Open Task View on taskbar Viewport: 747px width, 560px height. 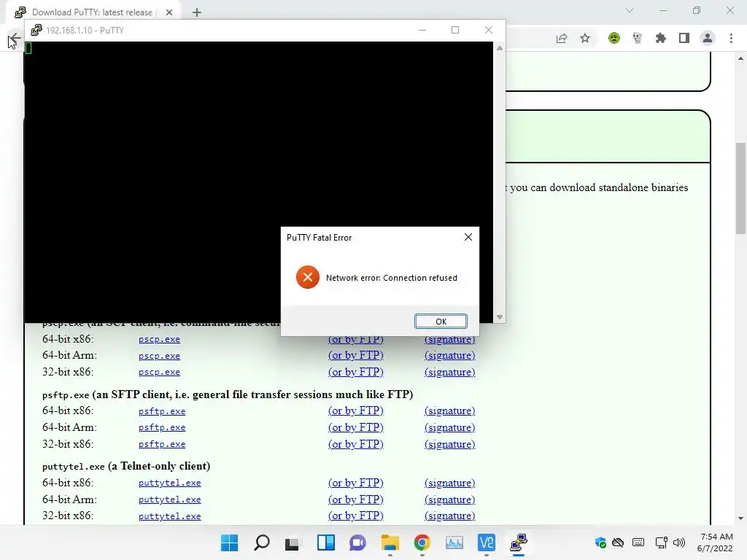coord(292,542)
